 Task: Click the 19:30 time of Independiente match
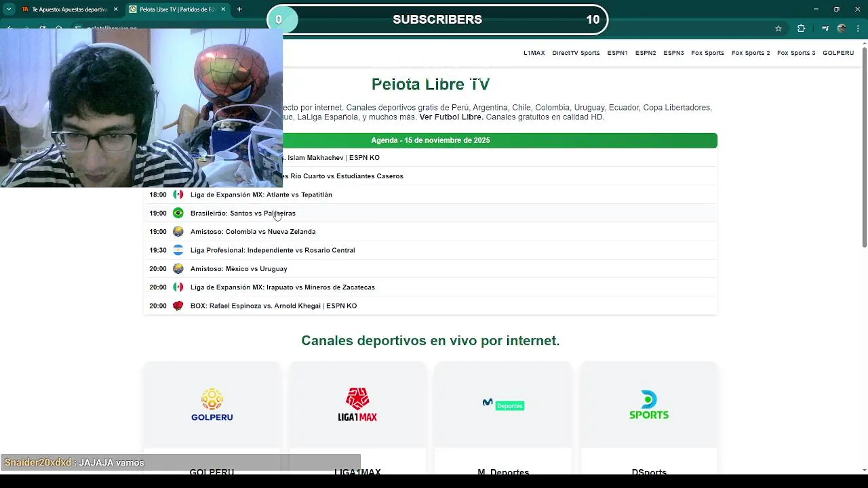[x=158, y=250]
